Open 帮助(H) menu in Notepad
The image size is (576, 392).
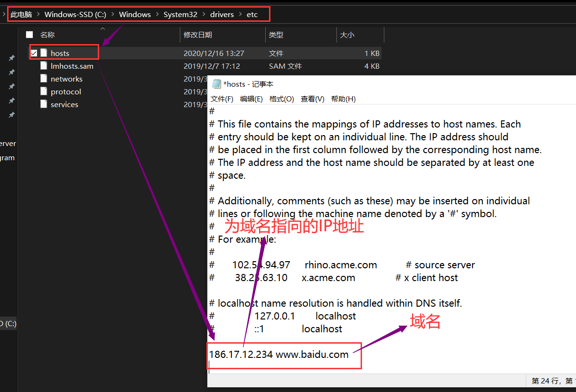tap(344, 99)
